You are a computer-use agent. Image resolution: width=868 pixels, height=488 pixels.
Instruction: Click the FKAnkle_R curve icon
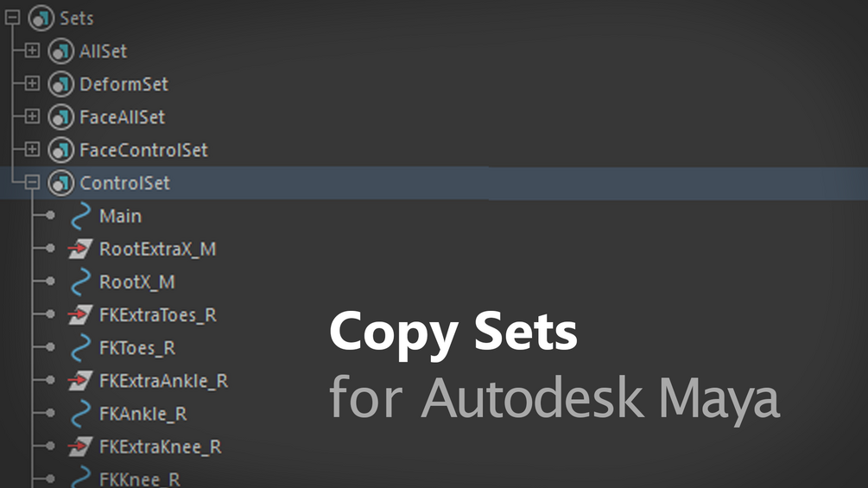point(80,415)
